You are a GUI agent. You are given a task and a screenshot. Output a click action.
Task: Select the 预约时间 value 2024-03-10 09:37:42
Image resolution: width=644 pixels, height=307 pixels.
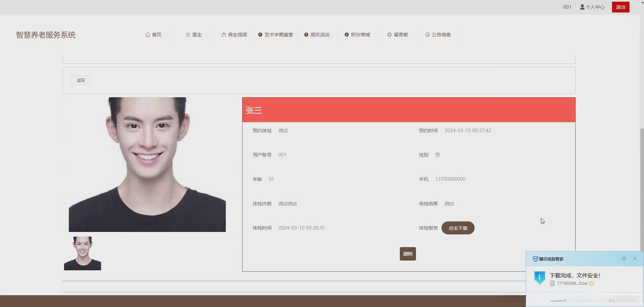click(x=468, y=131)
